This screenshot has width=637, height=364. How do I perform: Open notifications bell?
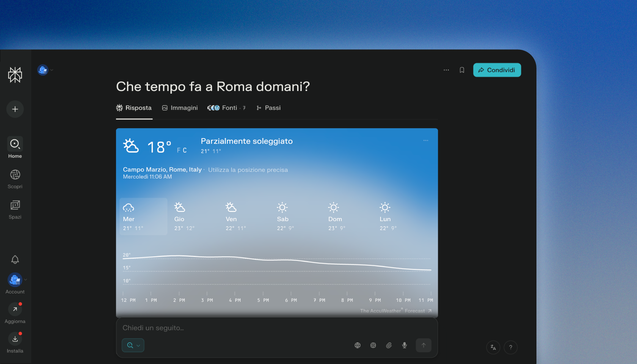click(x=15, y=260)
